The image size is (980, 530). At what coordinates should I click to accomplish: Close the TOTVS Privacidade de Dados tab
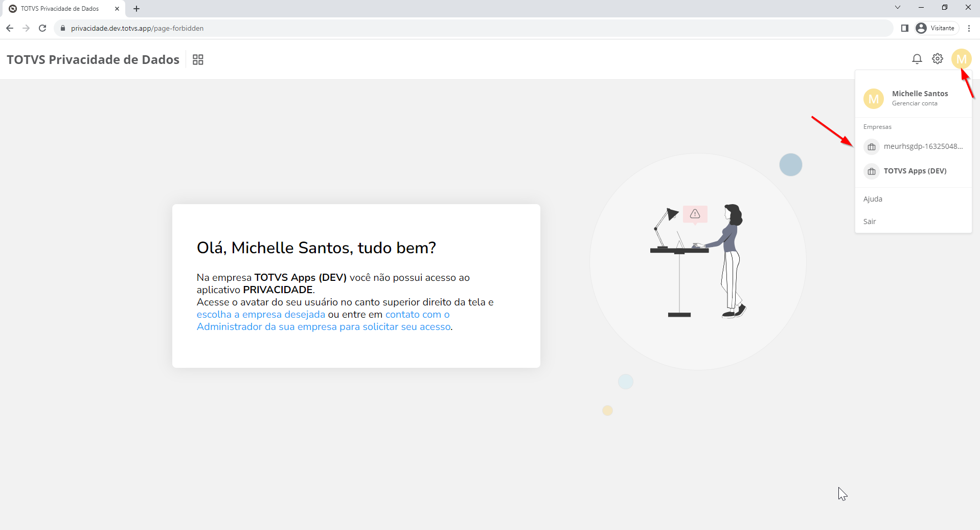pyautogui.click(x=117, y=9)
